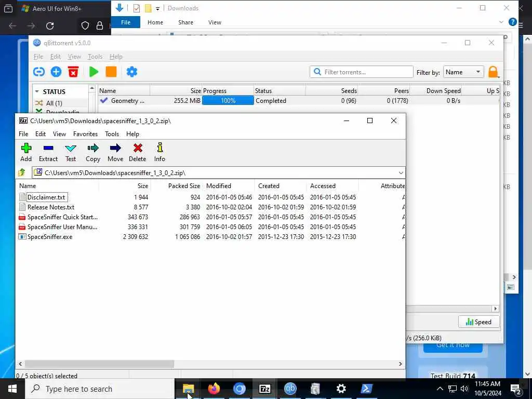Click the 7-Zip taskbar icon

click(x=264, y=389)
